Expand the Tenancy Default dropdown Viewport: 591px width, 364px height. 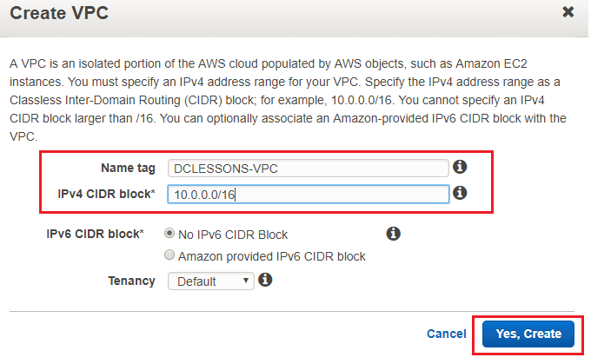[210, 281]
